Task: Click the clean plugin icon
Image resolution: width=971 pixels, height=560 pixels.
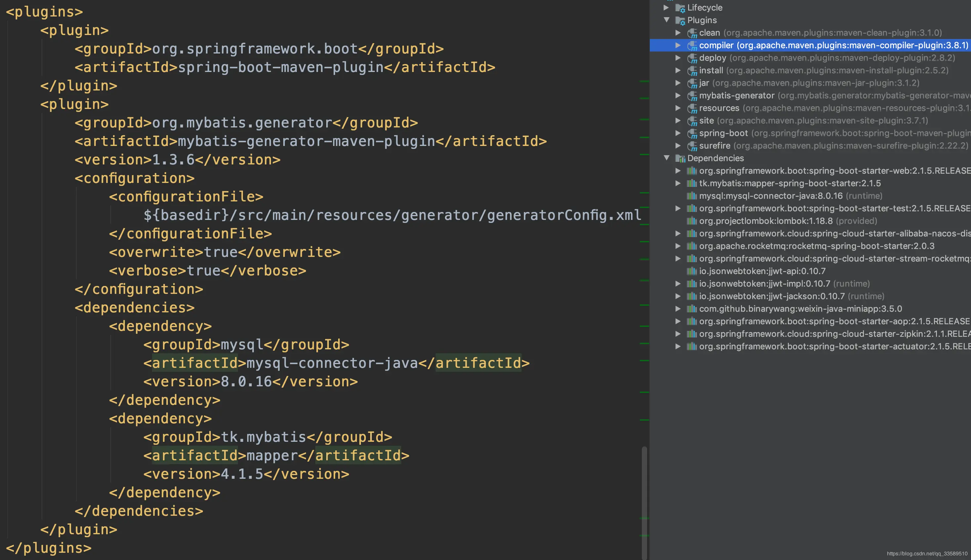Action: click(x=692, y=33)
